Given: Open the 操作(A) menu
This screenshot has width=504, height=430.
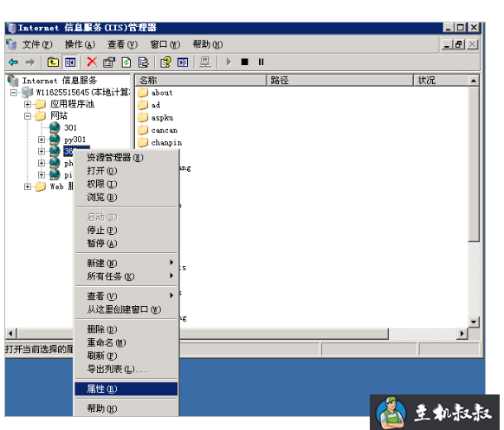Looking at the screenshot, I should [80, 44].
